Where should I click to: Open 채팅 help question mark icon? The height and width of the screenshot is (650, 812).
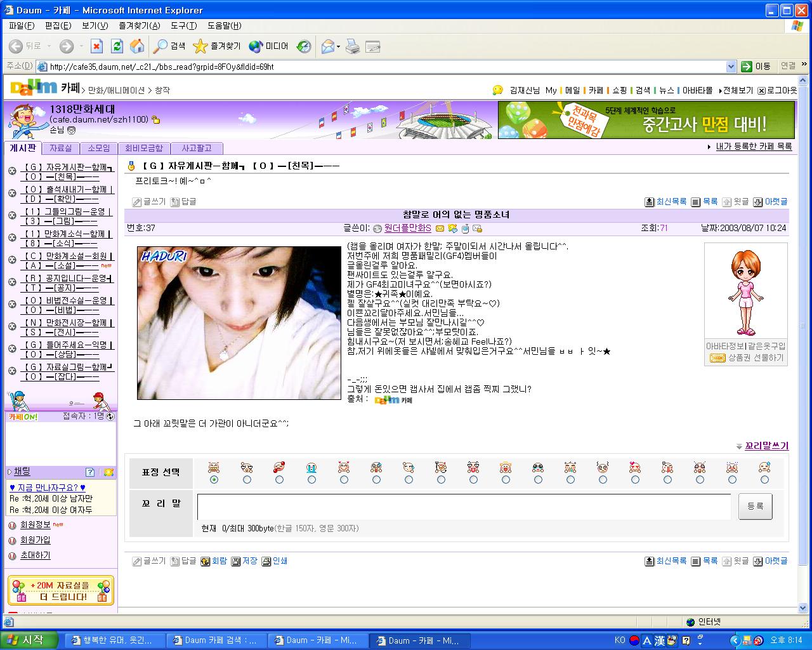(x=90, y=472)
